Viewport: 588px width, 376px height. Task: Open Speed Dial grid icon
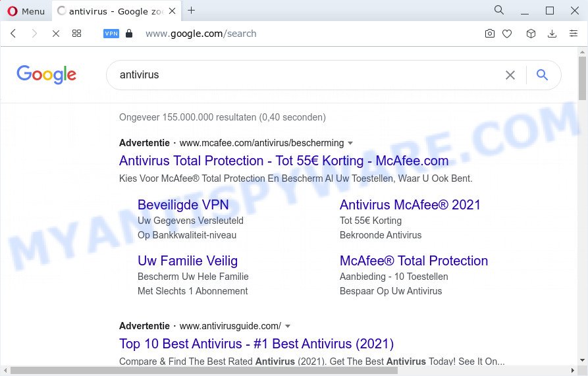[x=76, y=34]
